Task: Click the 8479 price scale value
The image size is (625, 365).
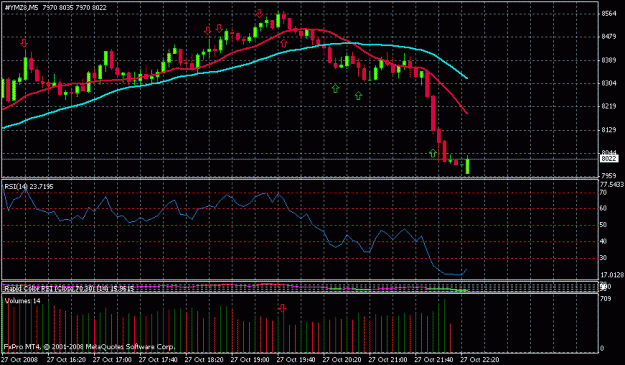Action: point(609,37)
